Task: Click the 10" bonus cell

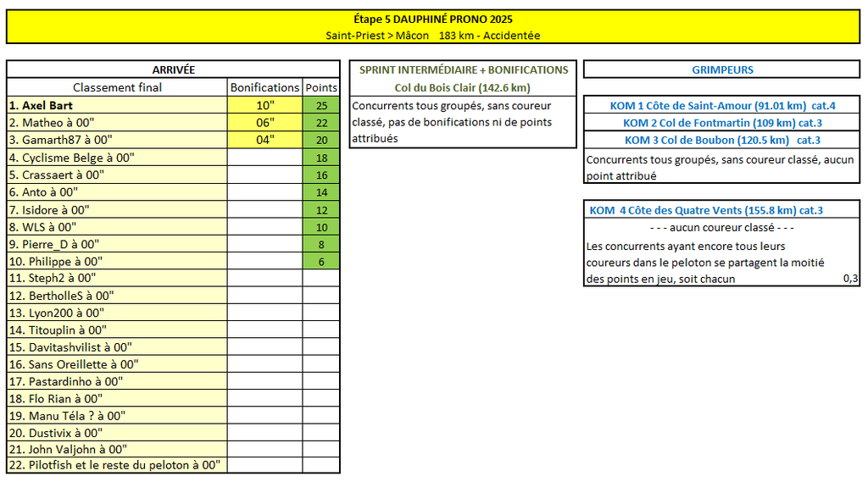Action: click(264, 106)
